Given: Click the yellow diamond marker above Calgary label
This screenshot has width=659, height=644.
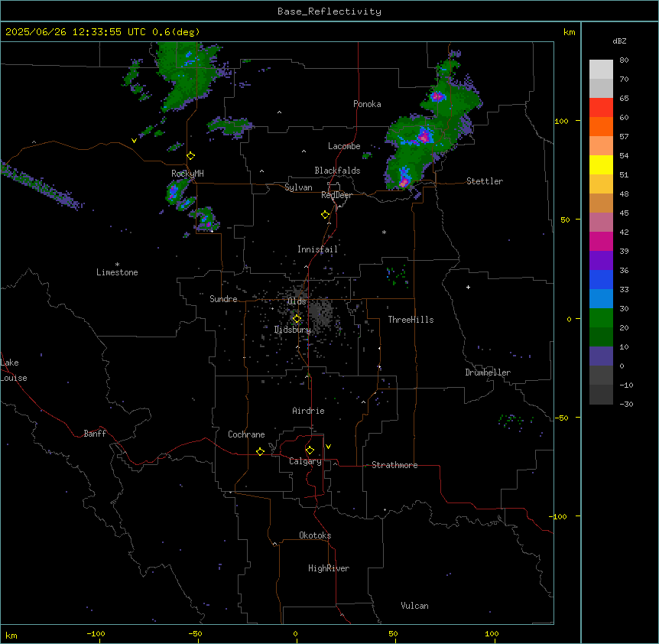Looking at the screenshot, I should coord(310,450).
